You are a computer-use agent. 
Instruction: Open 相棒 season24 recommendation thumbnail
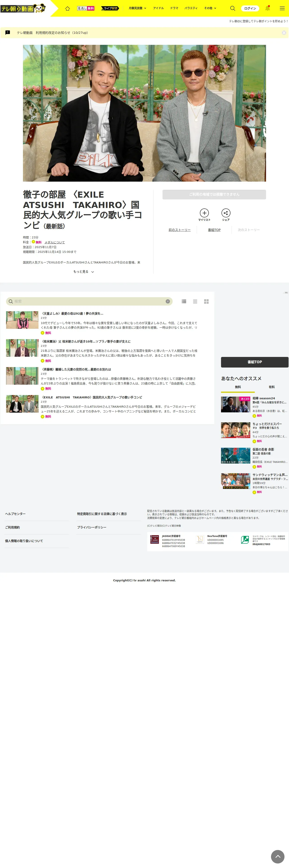[x=235, y=404]
